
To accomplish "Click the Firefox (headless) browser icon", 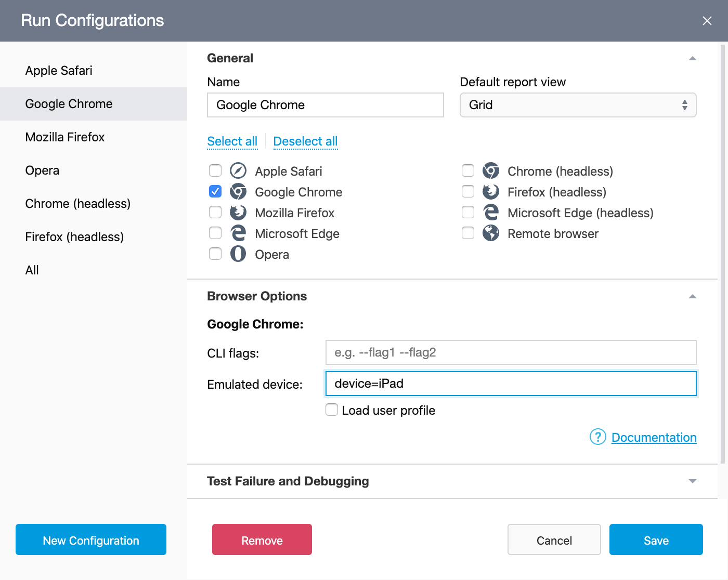I will tap(490, 192).
